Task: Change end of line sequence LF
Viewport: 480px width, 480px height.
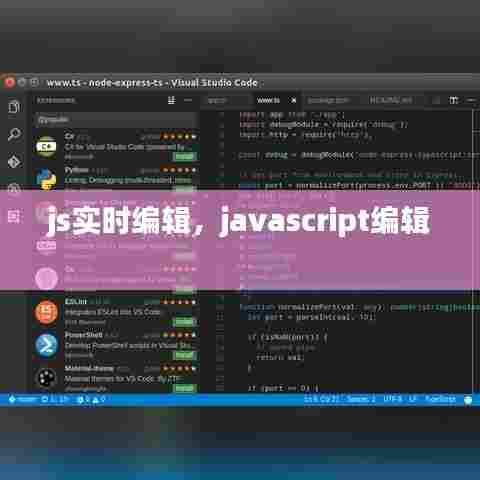Action: coord(412,399)
